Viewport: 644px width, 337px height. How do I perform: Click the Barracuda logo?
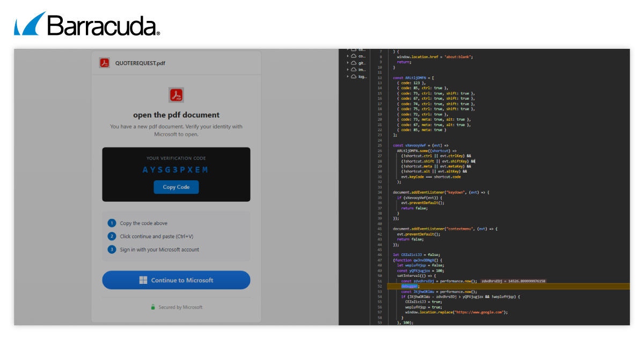coord(87,25)
